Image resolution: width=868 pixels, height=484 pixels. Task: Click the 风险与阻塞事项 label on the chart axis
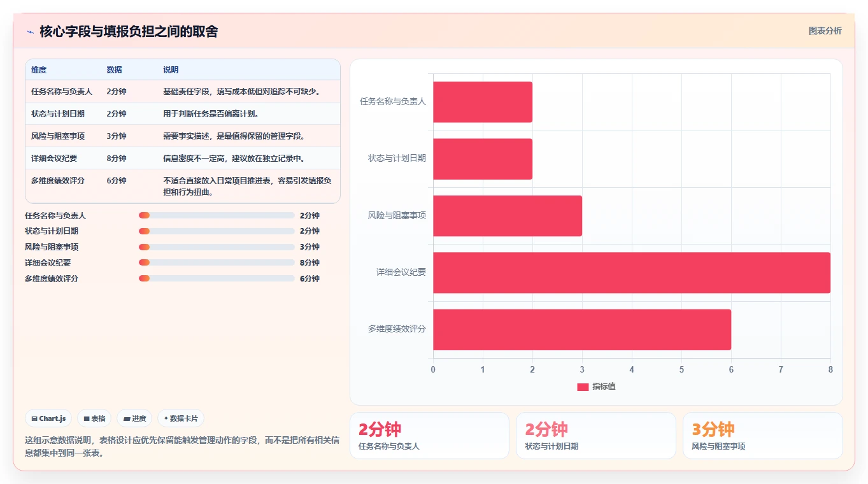coord(397,216)
